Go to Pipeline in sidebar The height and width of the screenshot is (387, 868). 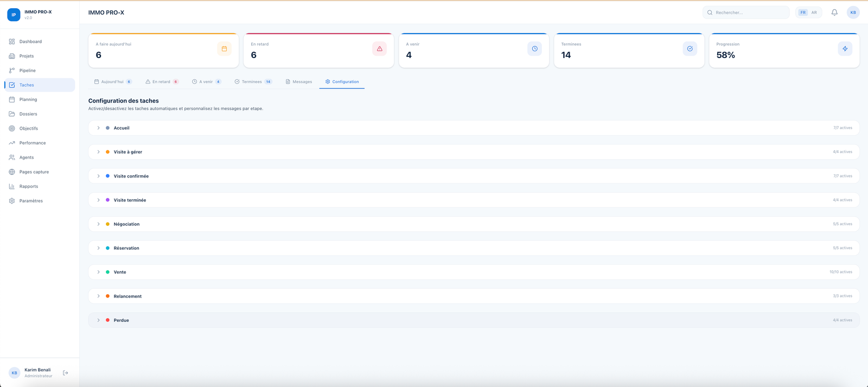(x=39, y=71)
